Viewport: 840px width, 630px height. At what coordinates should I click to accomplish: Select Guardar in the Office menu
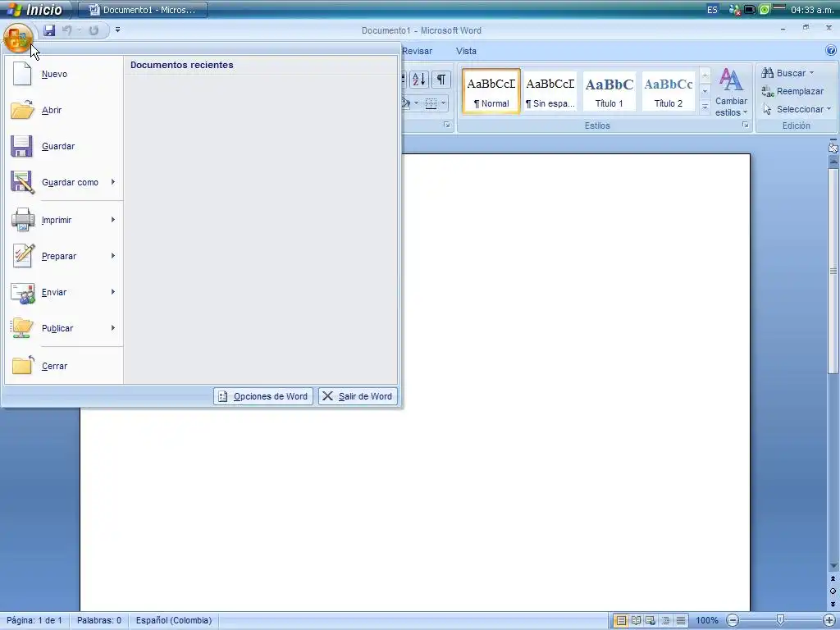pos(64,146)
